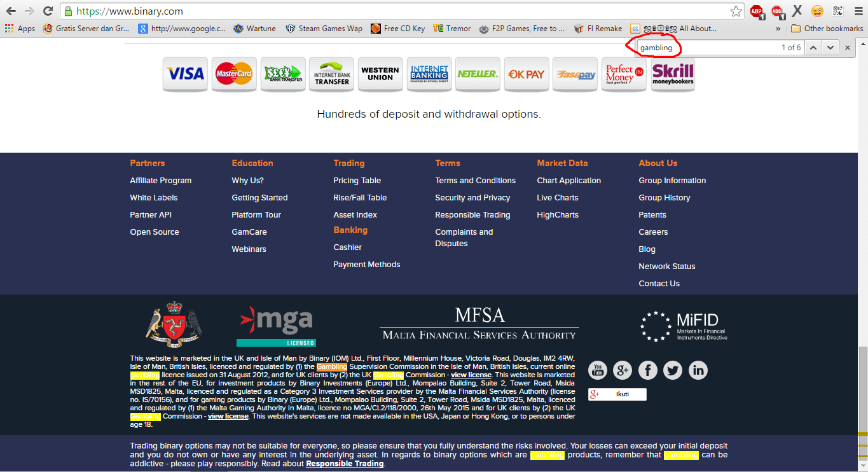Close the find bar
This screenshot has height=472, width=868.
click(x=848, y=48)
